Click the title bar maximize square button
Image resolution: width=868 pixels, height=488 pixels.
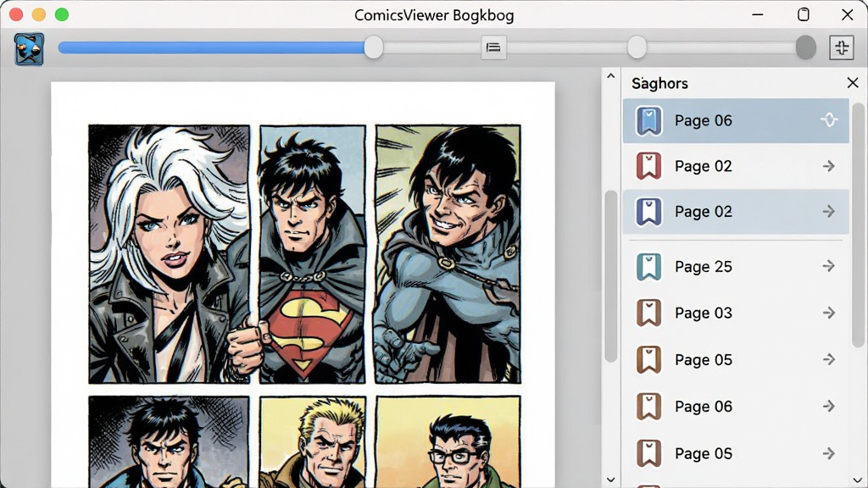[x=804, y=14]
